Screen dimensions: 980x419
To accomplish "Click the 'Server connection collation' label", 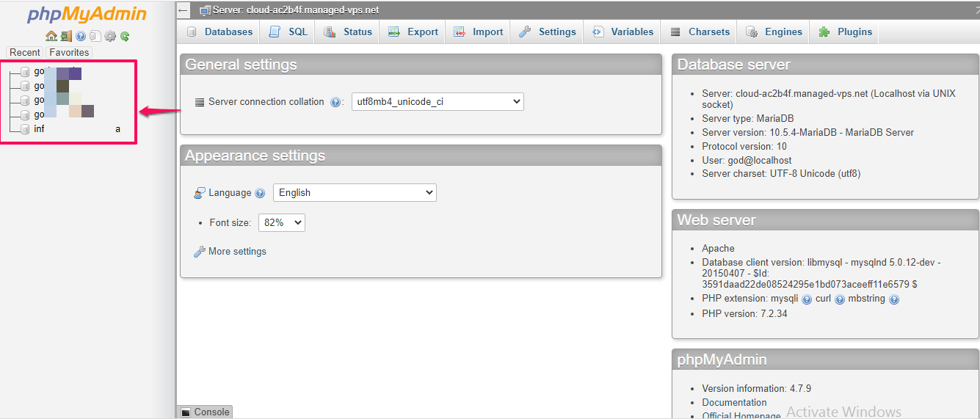I will pyautogui.click(x=266, y=102).
